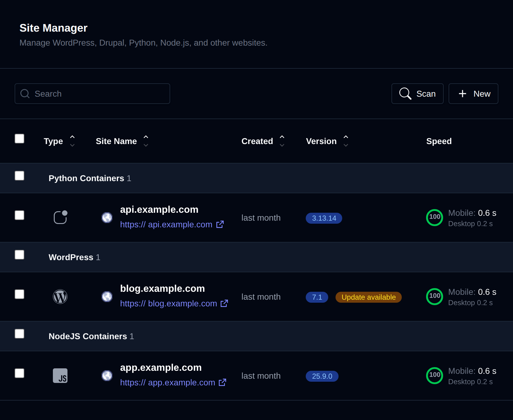The image size is (513, 420).
Task: Click the blog.example.com site title
Action: (x=162, y=288)
